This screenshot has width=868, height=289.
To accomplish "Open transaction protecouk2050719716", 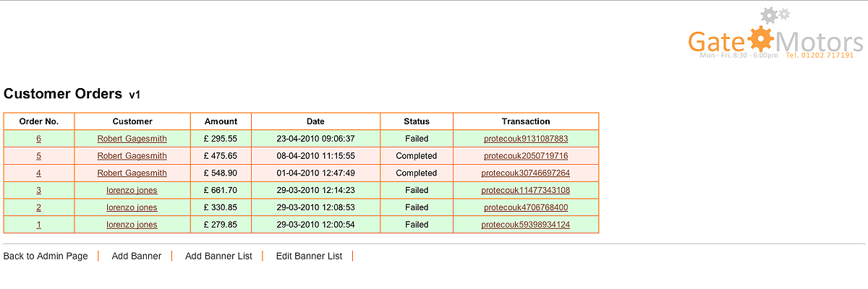I will 526,156.
